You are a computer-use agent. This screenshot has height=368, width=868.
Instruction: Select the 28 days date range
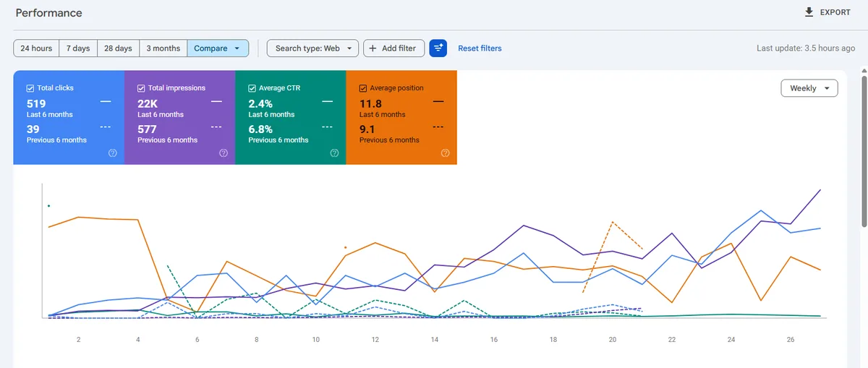118,48
